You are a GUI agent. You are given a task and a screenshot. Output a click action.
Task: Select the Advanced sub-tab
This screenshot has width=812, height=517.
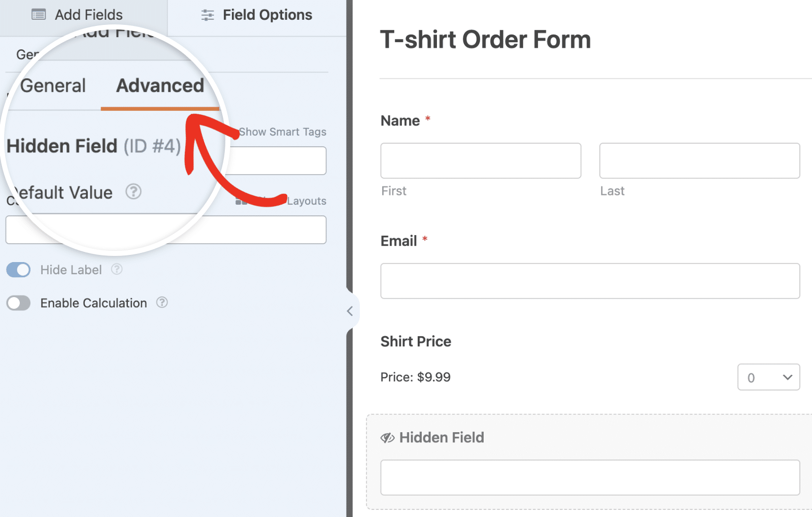point(160,86)
